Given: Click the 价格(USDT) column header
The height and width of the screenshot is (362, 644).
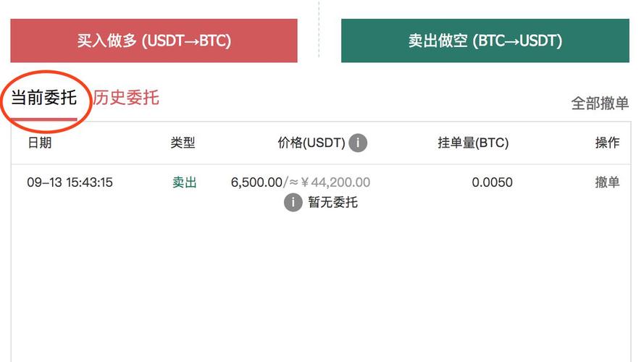Looking at the screenshot, I should 311,143.
